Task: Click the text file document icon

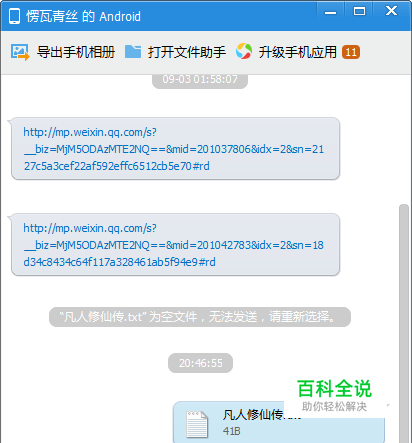Action: click(197, 424)
